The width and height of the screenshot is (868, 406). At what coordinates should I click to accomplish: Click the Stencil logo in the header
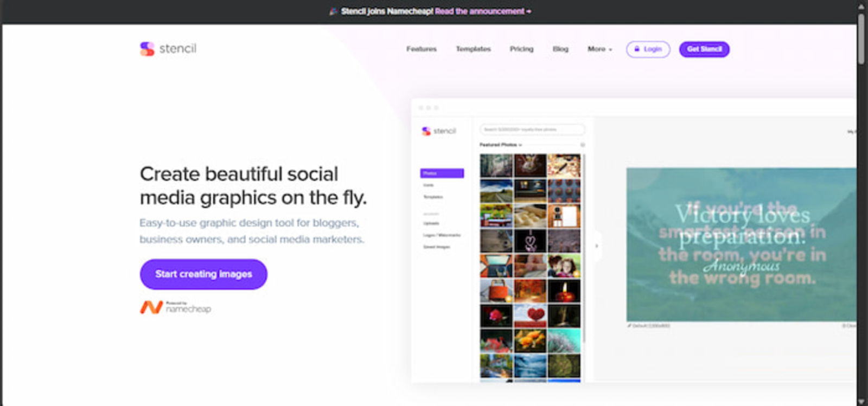(168, 49)
